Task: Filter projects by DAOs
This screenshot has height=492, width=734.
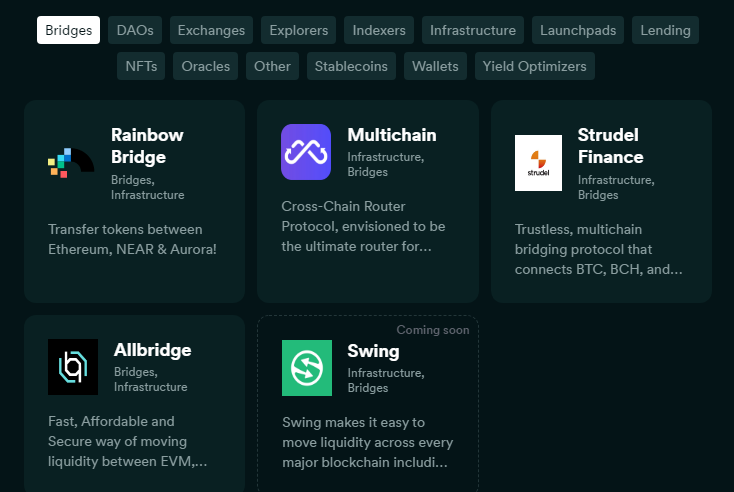Action: pos(135,30)
